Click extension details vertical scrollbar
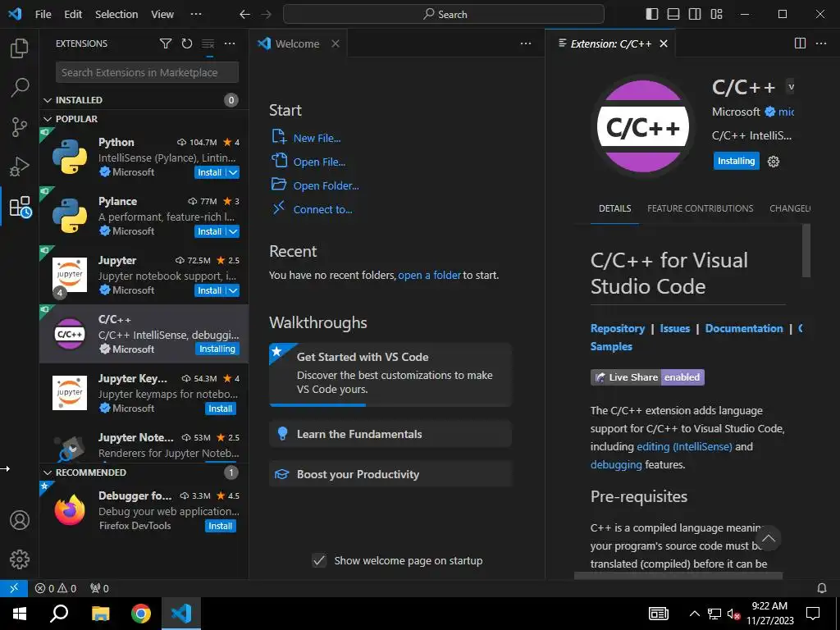Screen dimensions: 840x630 click(806, 251)
